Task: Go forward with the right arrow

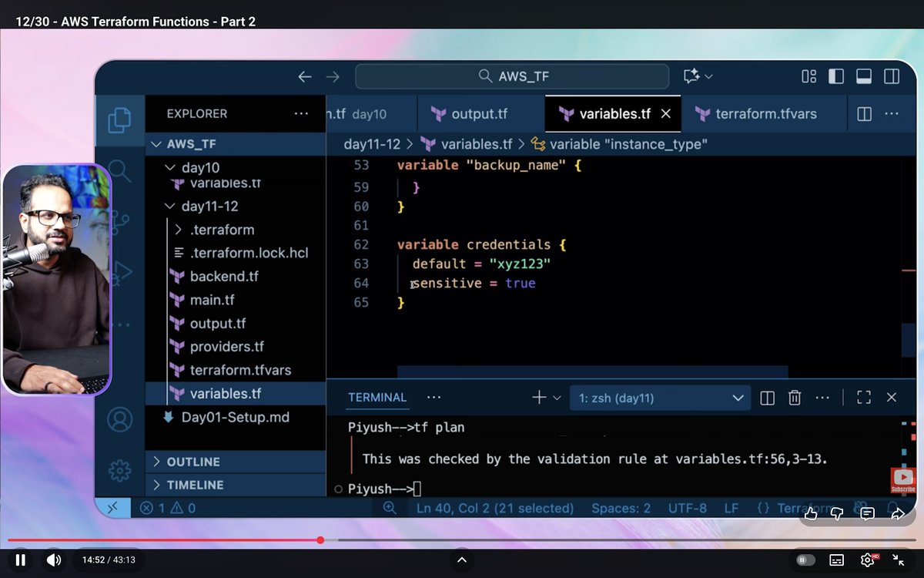Action: (x=333, y=76)
